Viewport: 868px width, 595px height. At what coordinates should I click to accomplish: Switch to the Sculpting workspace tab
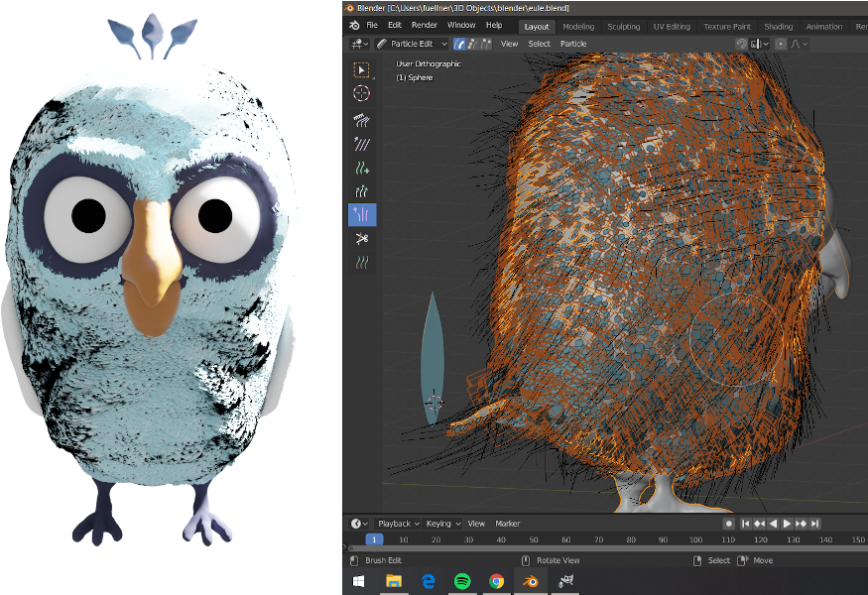click(x=623, y=27)
